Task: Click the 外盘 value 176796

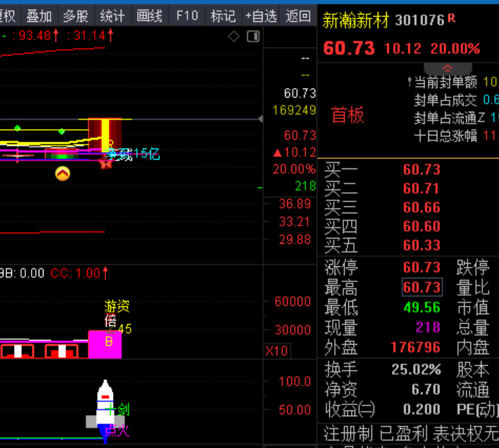Action: [415, 347]
